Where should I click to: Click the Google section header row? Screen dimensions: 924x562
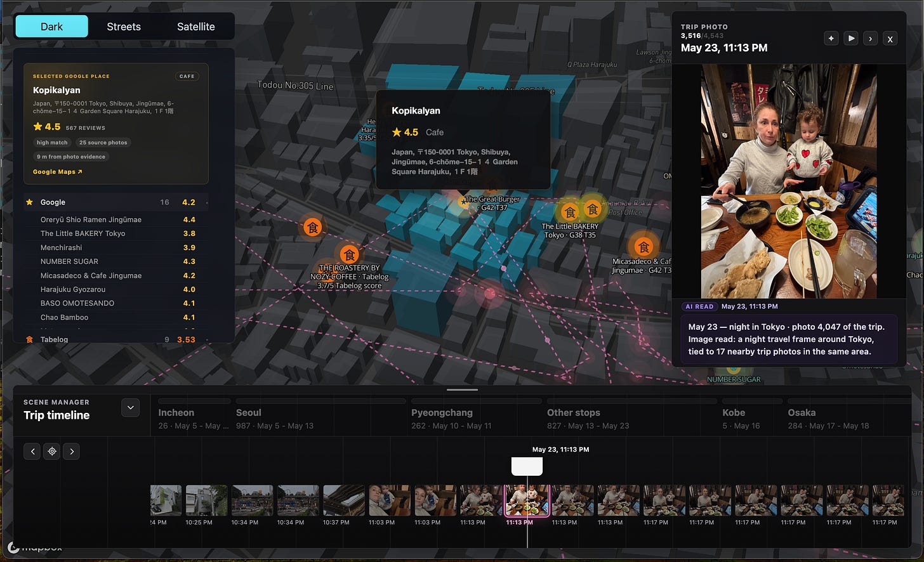coord(116,202)
